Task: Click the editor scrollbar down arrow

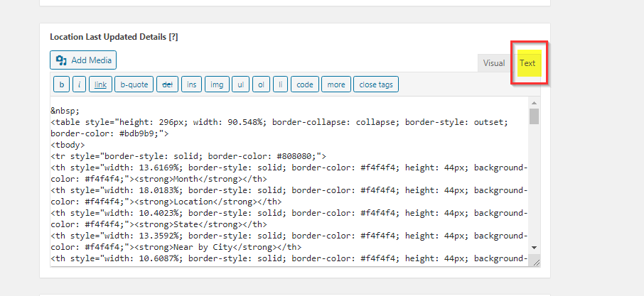Action: pyautogui.click(x=534, y=247)
